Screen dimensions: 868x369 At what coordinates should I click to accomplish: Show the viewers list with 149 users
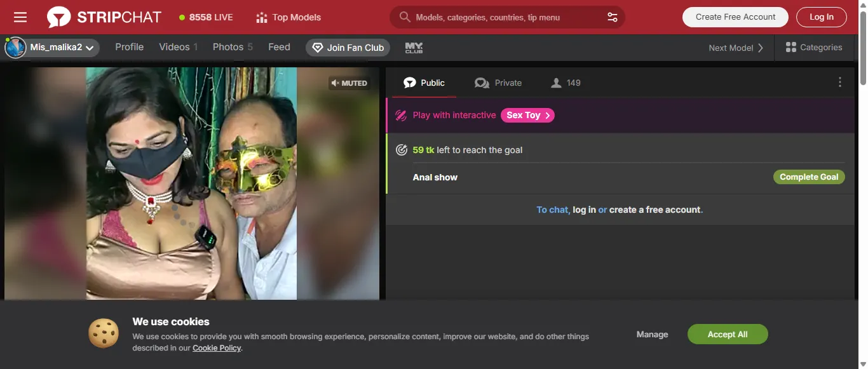pyautogui.click(x=566, y=83)
